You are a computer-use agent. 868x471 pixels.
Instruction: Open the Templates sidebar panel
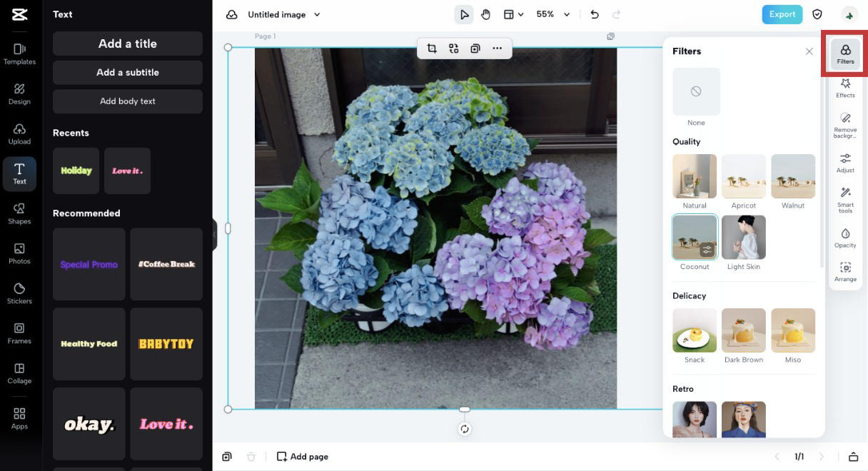point(19,54)
